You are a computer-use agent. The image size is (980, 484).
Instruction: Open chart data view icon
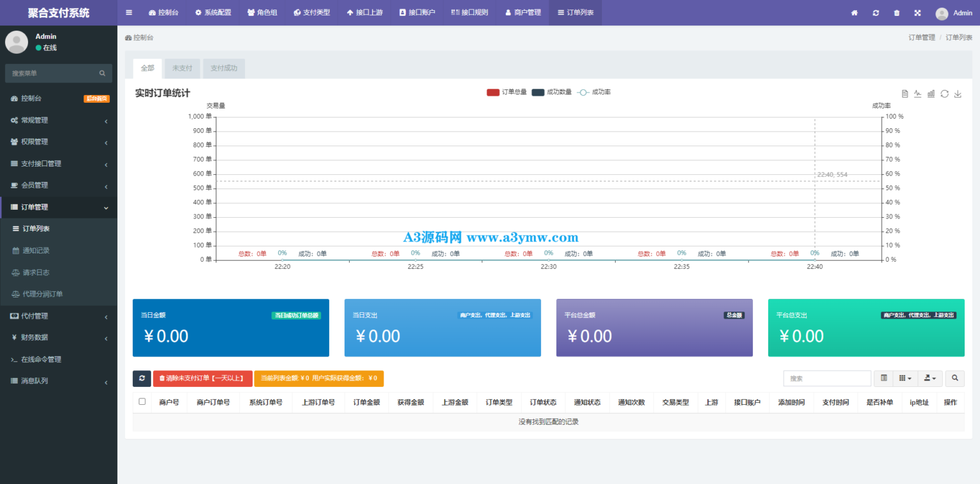coord(905,94)
